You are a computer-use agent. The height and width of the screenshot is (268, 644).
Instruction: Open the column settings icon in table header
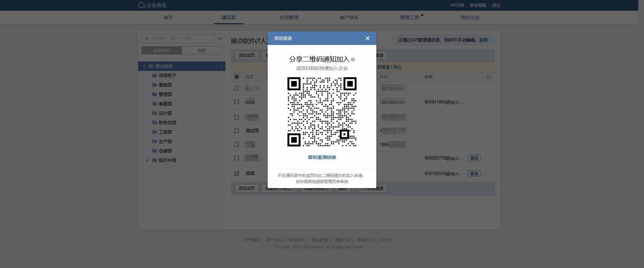tap(488, 77)
